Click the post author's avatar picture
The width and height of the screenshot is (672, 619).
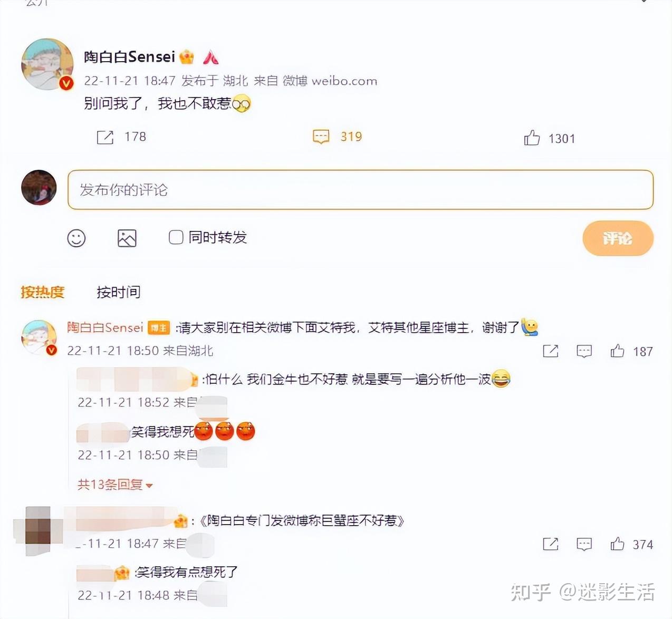pos(47,64)
